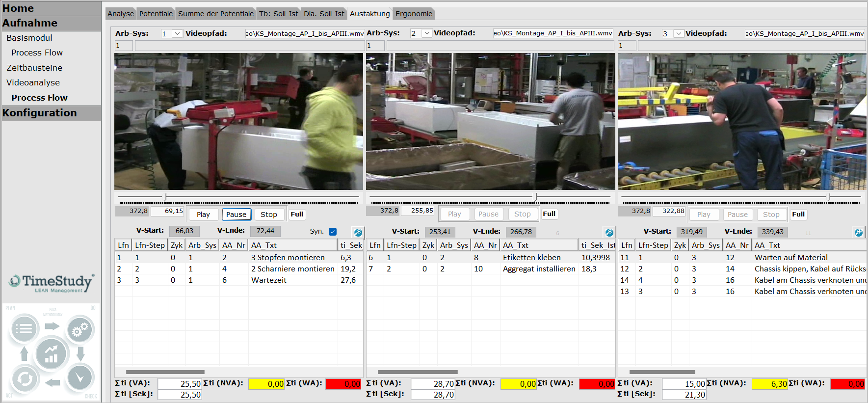Click the PLAN list icon in PDCA wheel
Viewport: 868px width, 403px height.
(24, 328)
